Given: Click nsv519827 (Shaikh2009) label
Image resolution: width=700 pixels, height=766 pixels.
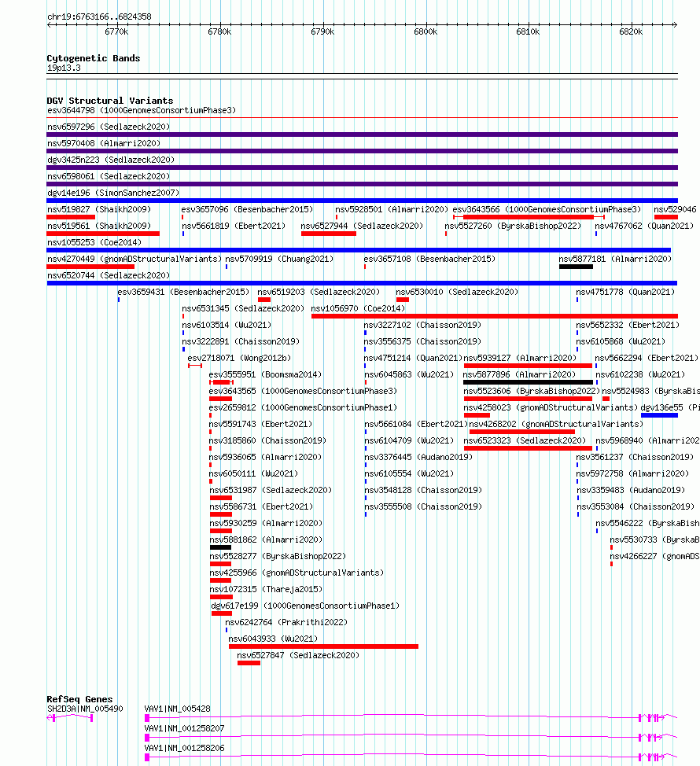Looking at the screenshot, I should 98,209.
